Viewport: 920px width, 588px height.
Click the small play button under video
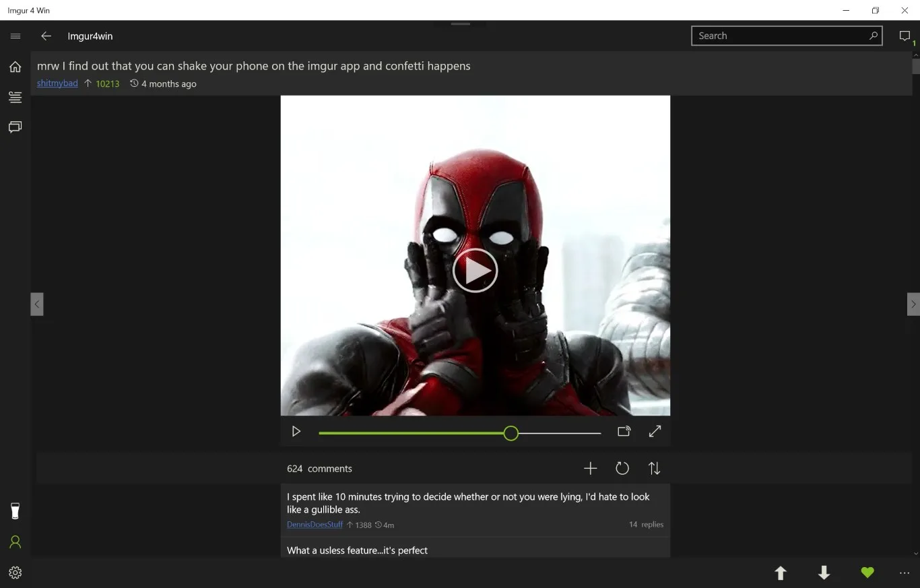point(296,432)
